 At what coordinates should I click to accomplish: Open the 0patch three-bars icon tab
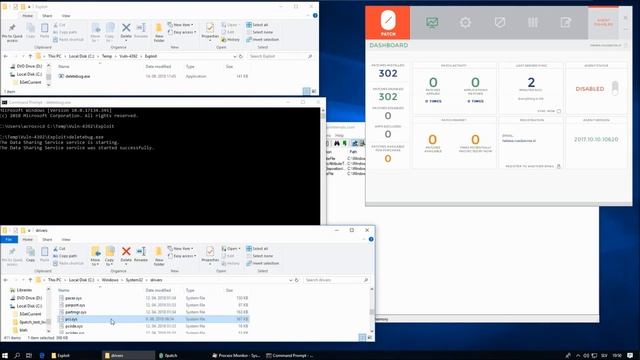[533, 22]
